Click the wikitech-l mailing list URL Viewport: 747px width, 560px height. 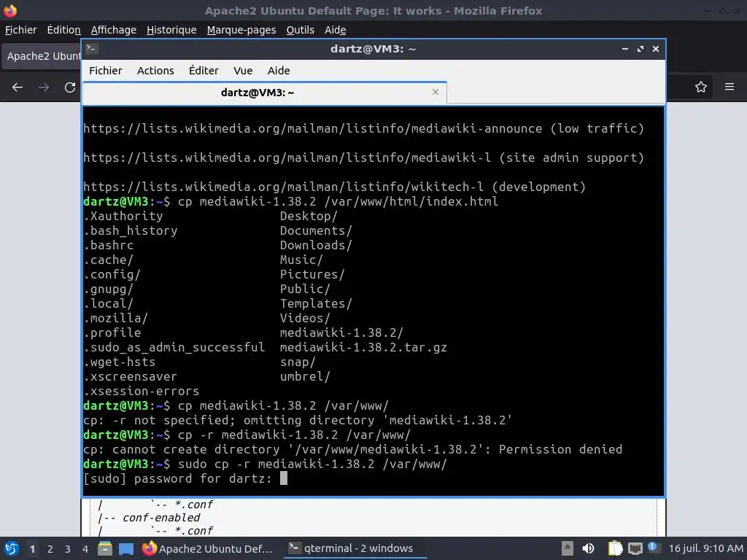point(284,187)
